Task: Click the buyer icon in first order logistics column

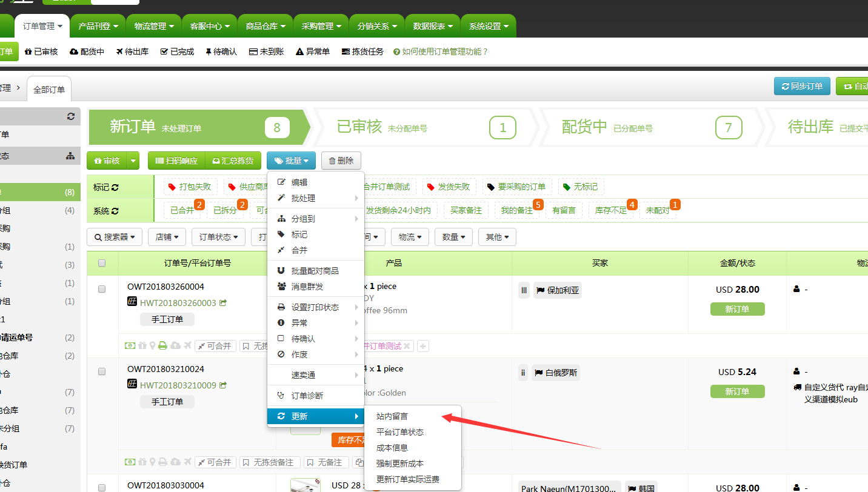Action: tap(796, 290)
